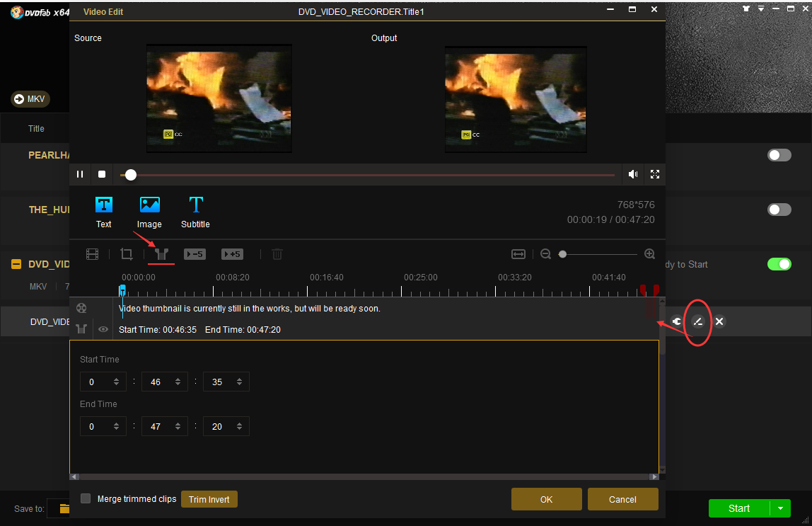Click the Start Time seconds field showing 35

[226, 382]
